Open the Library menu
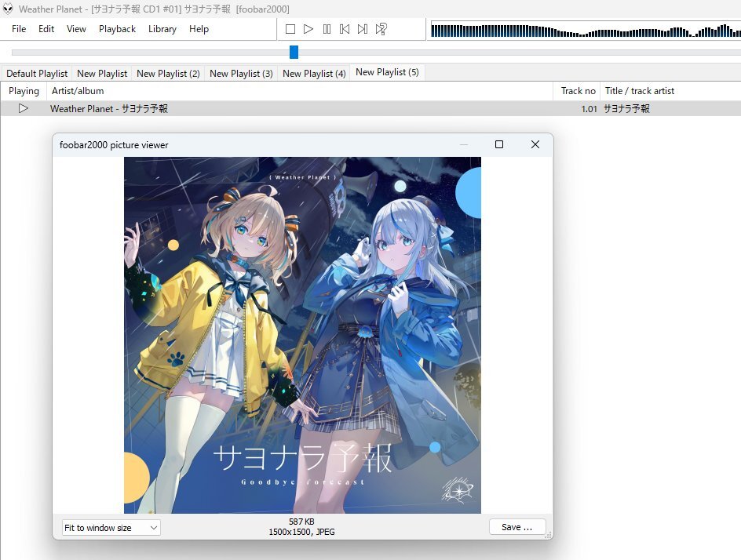Viewport: 741px width, 560px height. 162,29
